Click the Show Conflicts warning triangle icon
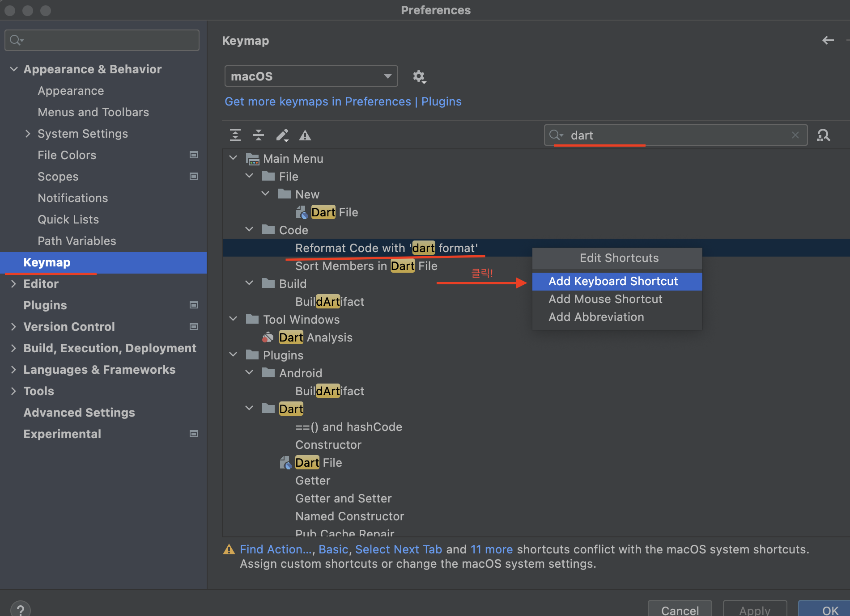 pyautogui.click(x=305, y=135)
